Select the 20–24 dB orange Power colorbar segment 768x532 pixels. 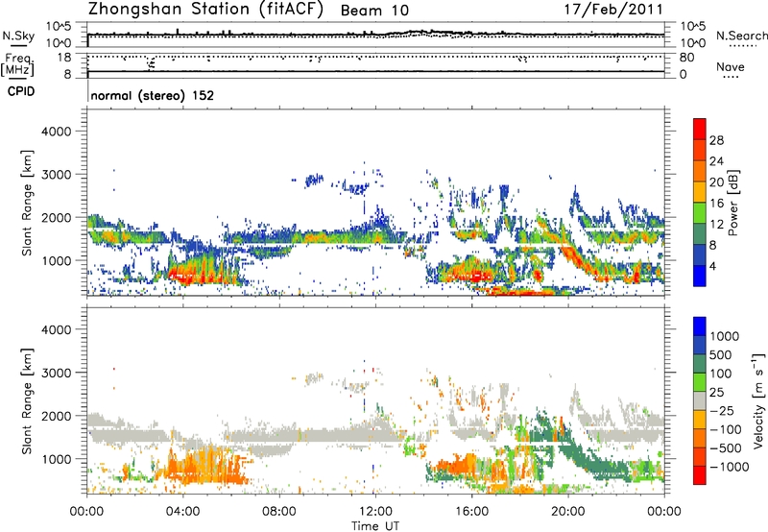pos(700,171)
